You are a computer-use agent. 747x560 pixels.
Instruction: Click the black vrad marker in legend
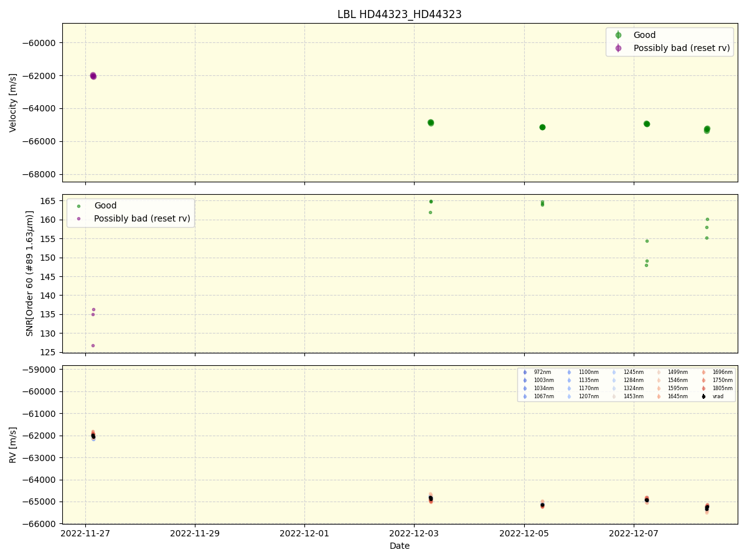pos(703,396)
